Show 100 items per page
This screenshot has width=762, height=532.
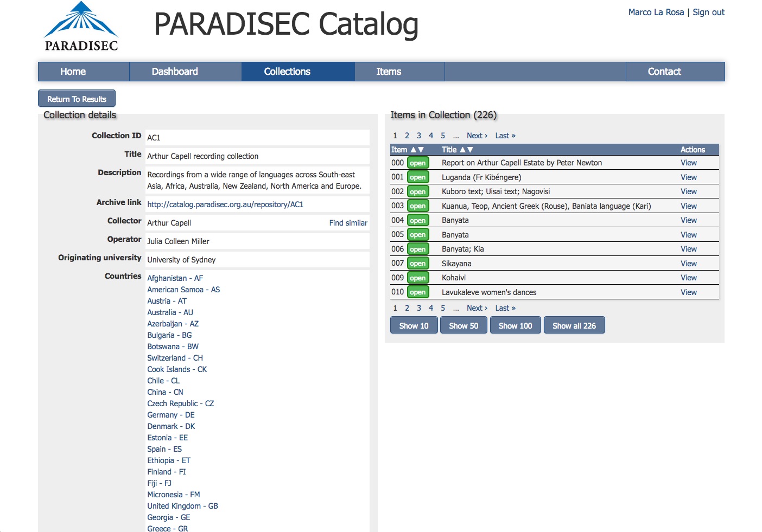(x=515, y=325)
